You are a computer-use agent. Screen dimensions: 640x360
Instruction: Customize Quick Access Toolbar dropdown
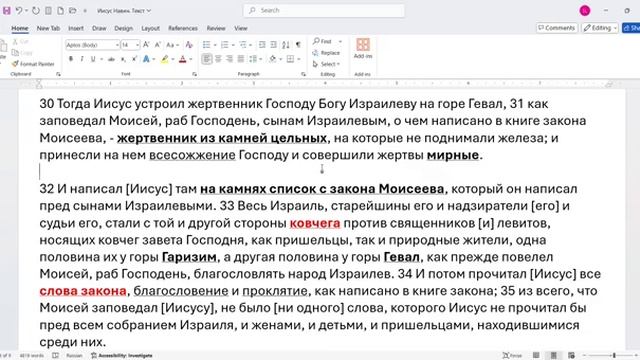85,11
